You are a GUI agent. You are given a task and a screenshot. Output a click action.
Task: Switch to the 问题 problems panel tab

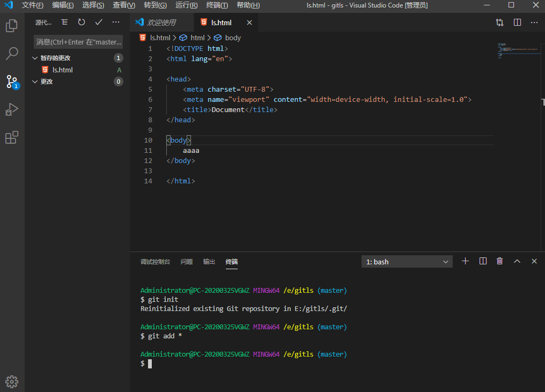(x=187, y=262)
